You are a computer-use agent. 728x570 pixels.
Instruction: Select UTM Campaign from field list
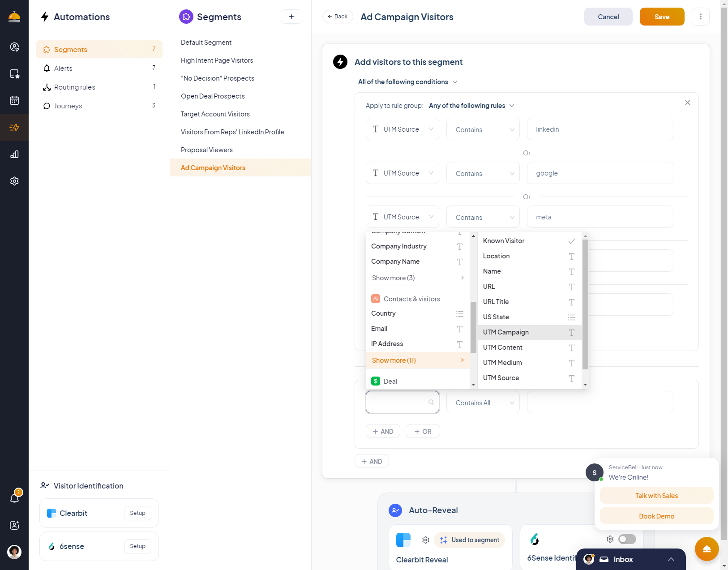(x=530, y=332)
